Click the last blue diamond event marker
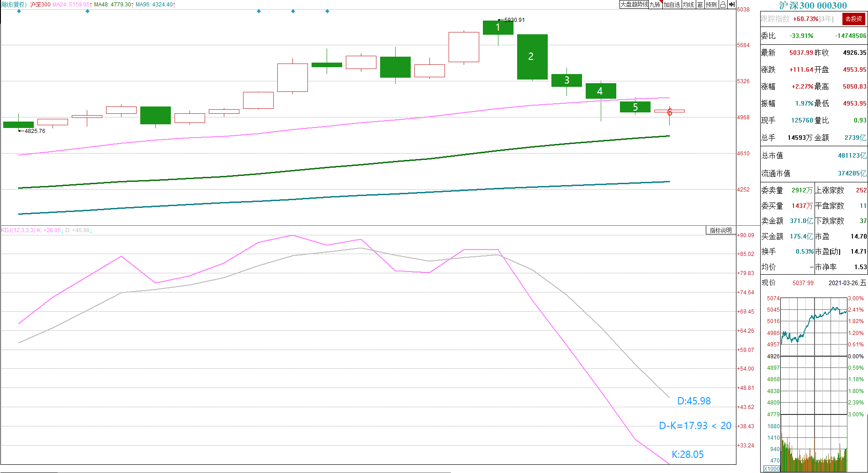This screenshot has width=868, height=473. point(327,11)
